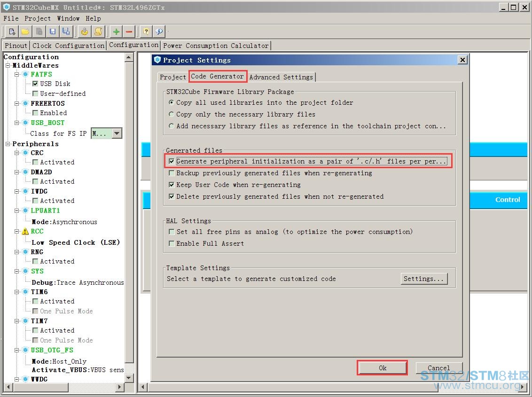Click the CRC peripheral cube icon
This screenshot has height=397, width=532.
(25, 153)
